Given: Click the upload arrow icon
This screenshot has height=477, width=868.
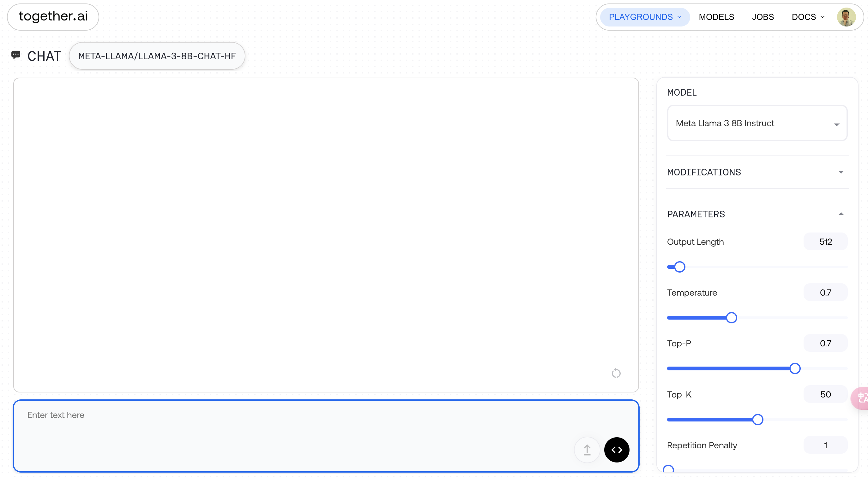Looking at the screenshot, I should (587, 450).
